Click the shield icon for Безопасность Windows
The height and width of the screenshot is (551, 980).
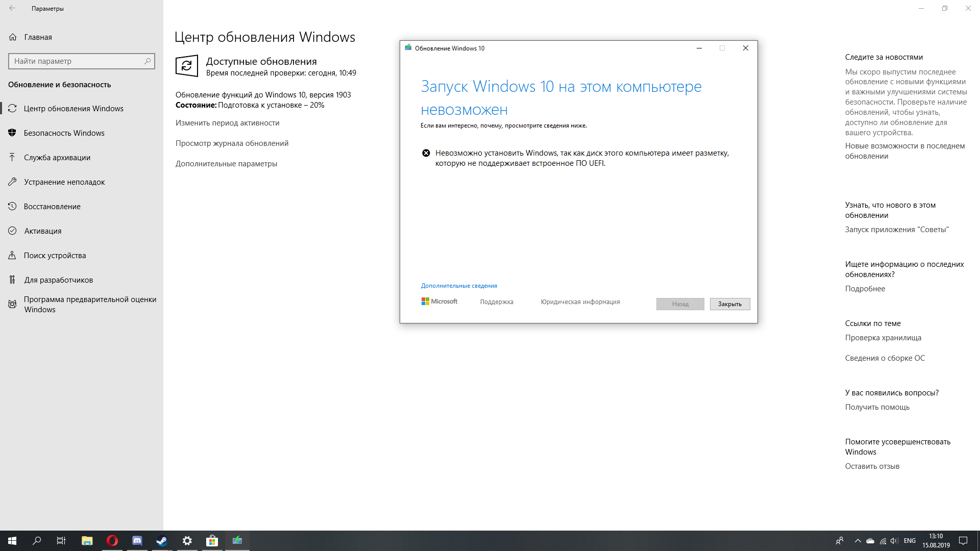(x=13, y=133)
